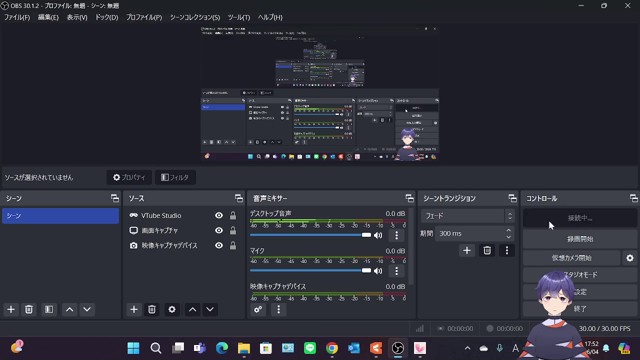Add a scene transition with plus icon
The height and width of the screenshot is (360, 640).
pos(467,250)
